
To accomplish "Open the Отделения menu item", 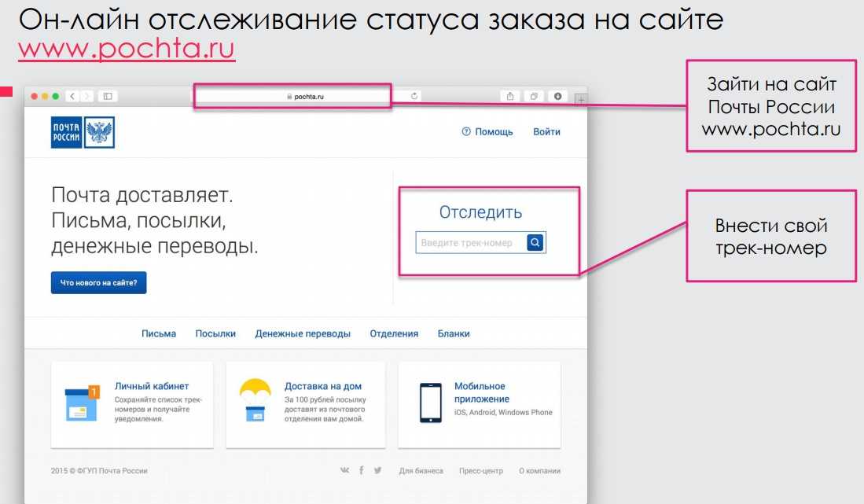I will (x=394, y=334).
